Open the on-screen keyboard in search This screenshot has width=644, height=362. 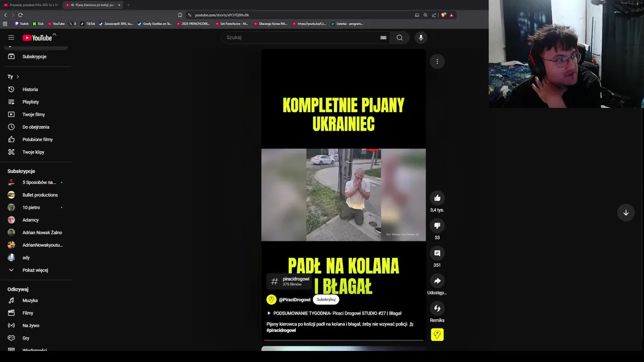383,37
